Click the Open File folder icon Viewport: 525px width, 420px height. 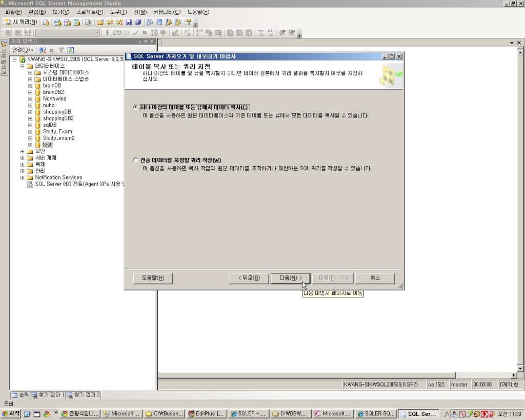tap(100, 23)
